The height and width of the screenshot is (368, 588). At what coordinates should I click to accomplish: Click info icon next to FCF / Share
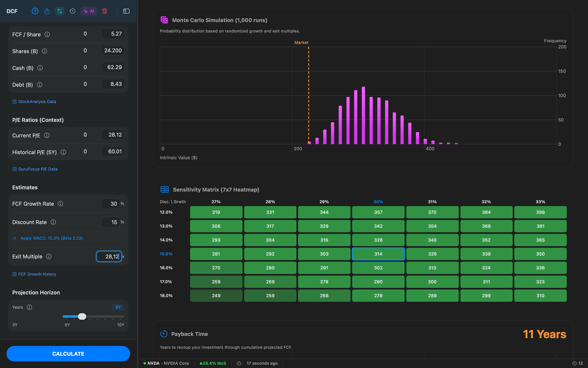coord(47,34)
